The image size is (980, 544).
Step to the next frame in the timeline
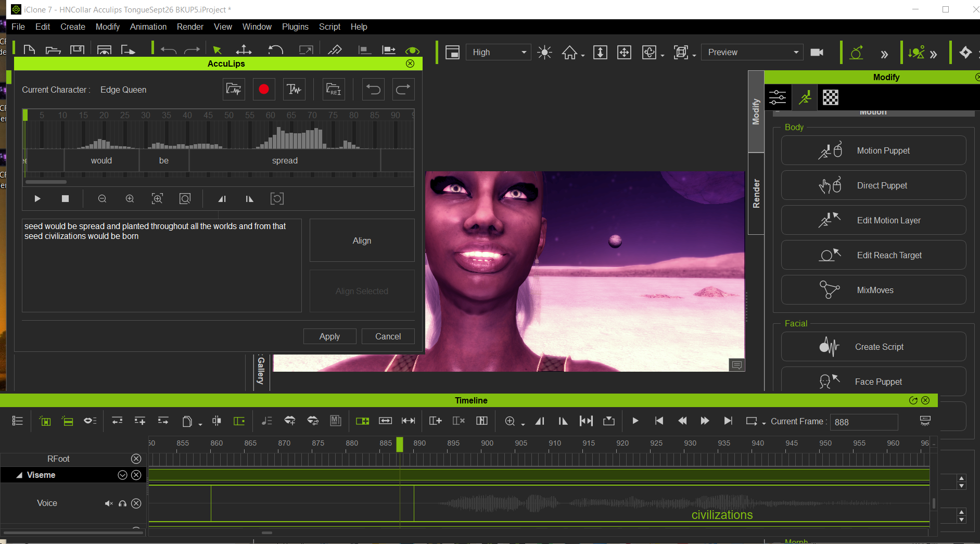(x=705, y=421)
